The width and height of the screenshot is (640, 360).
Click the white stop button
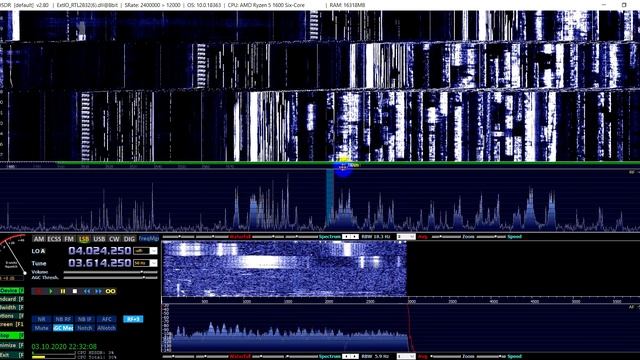point(75,291)
